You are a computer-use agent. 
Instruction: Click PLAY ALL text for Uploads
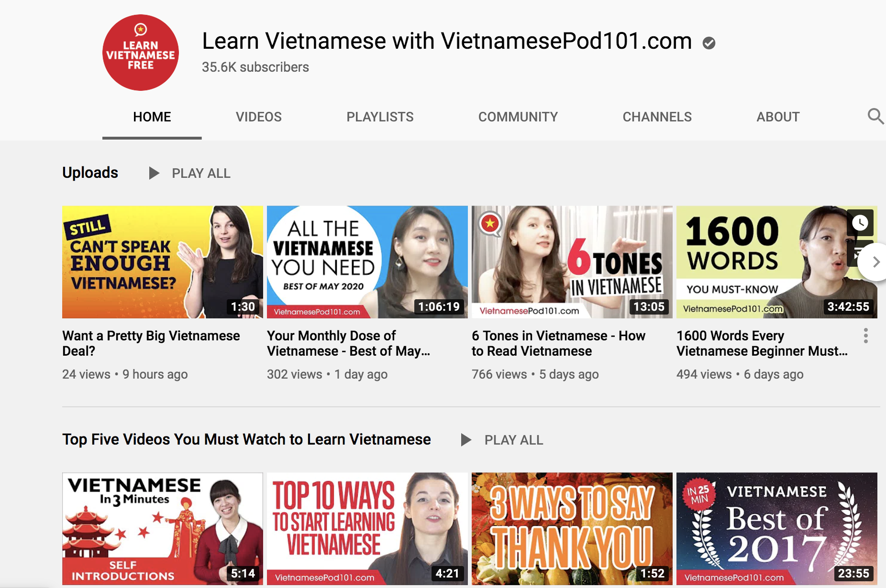click(x=201, y=173)
